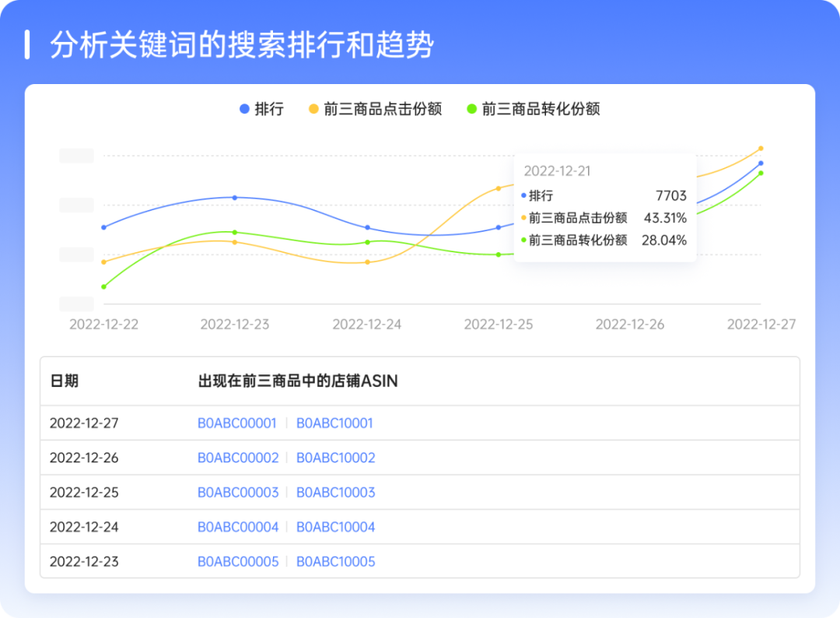Click the 2022-12-25 x-axis label
The image size is (840, 618).
click(x=499, y=325)
